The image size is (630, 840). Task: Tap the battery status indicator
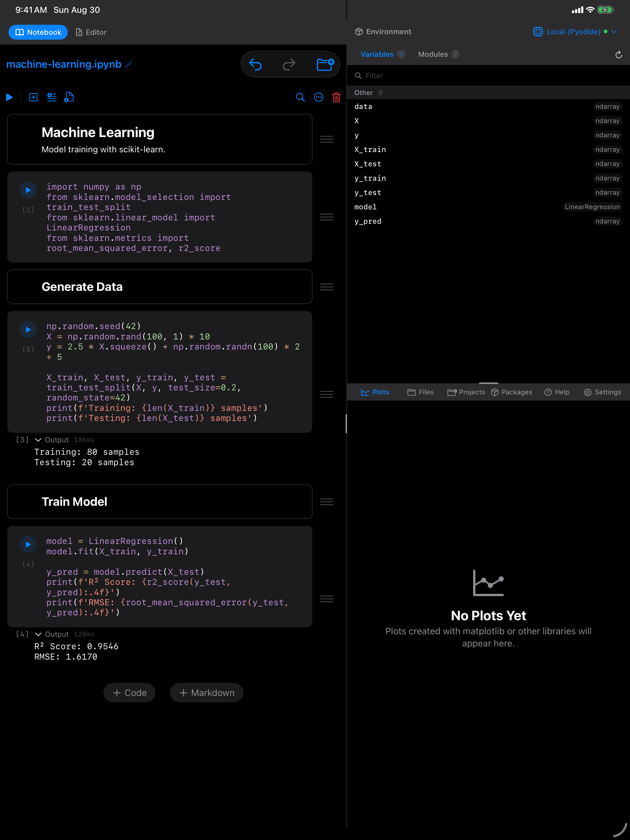pos(605,10)
